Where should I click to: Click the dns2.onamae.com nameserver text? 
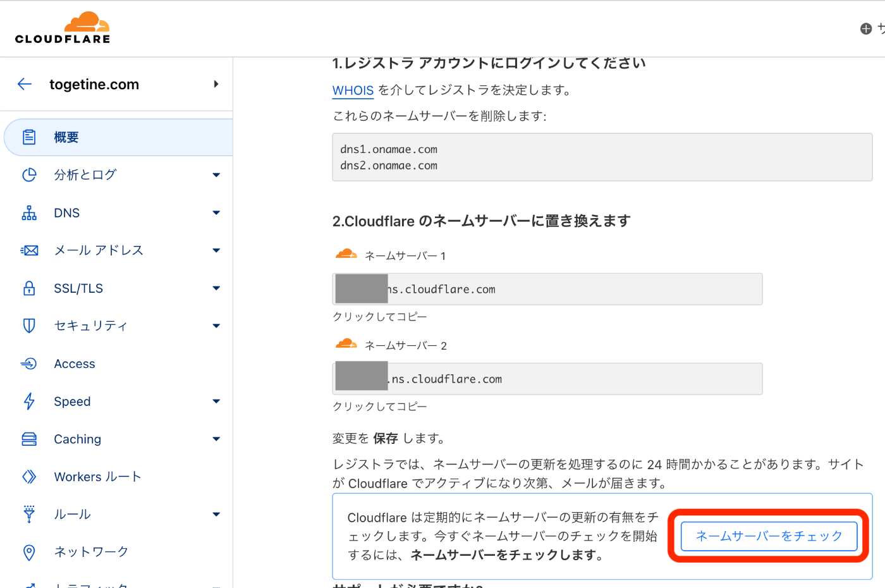click(x=389, y=166)
